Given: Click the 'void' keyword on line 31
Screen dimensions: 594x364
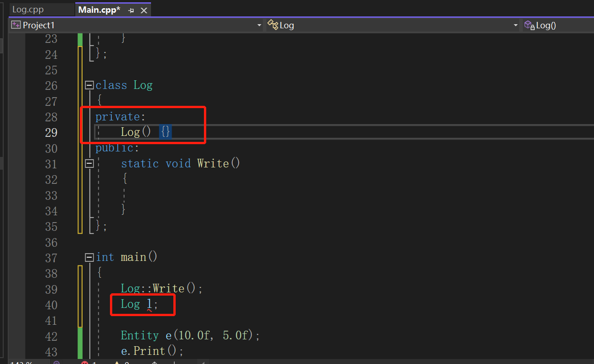Looking at the screenshot, I should click(x=178, y=163).
